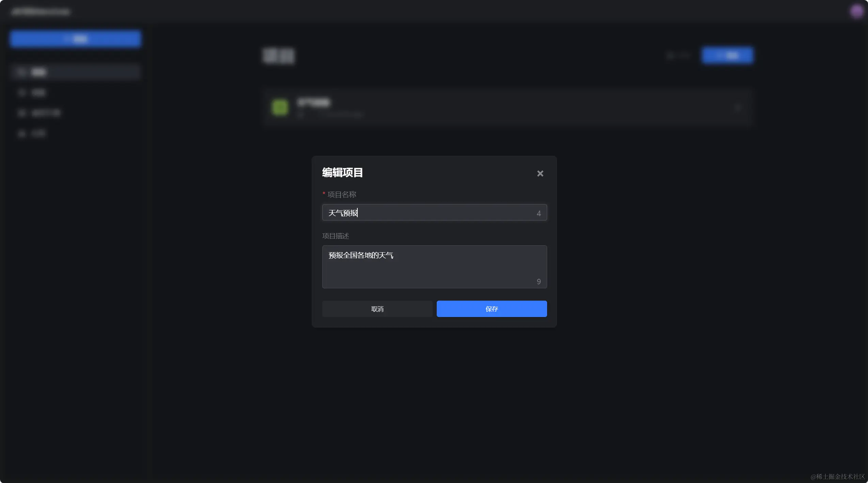This screenshot has height=483, width=868.
Task: Select the highlighted first sidebar menu item
Action: pyautogui.click(x=75, y=72)
